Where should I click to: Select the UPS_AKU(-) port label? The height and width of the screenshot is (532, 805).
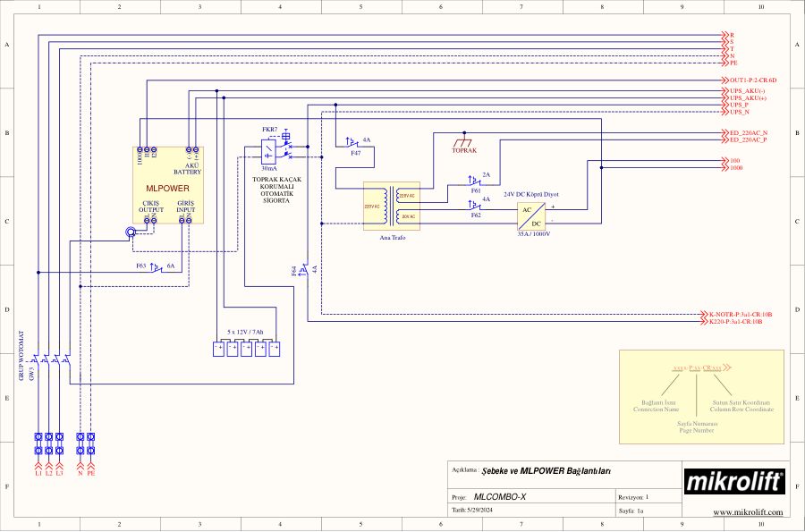(x=748, y=91)
